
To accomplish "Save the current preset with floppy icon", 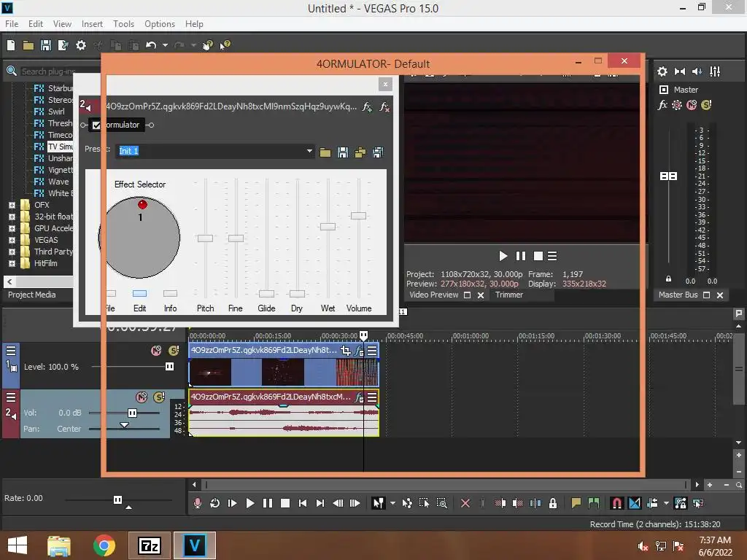I will tap(343, 152).
